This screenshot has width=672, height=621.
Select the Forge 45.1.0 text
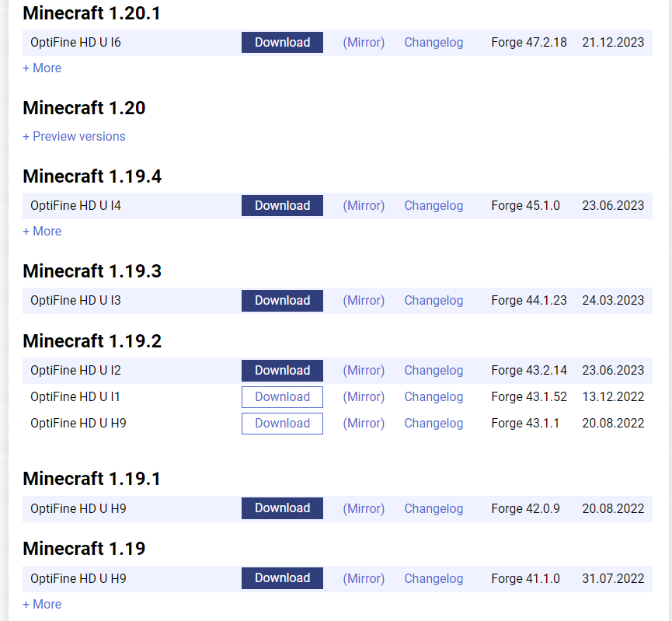[525, 206]
